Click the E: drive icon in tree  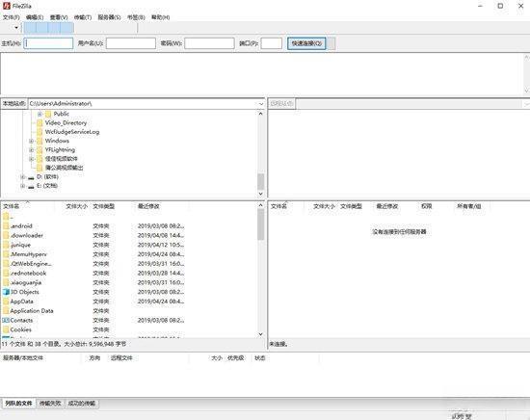click(x=31, y=186)
